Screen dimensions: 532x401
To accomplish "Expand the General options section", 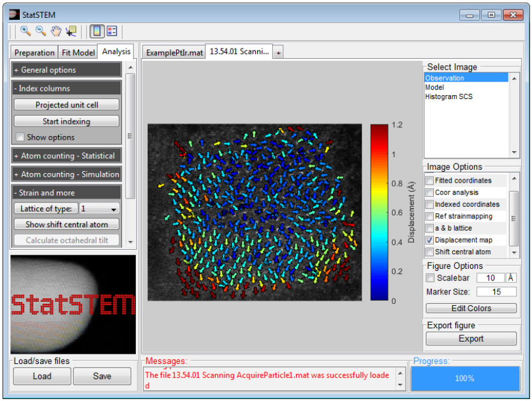I will pos(66,70).
